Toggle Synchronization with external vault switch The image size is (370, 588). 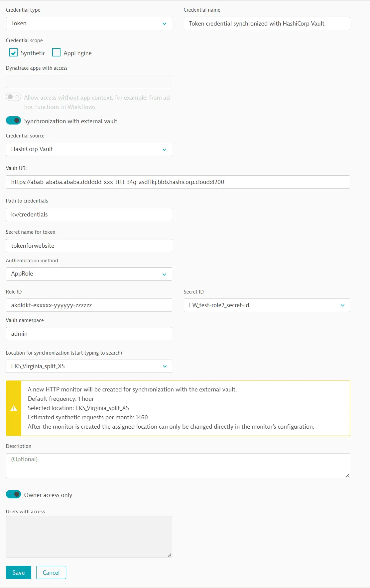(x=14, y=121)
